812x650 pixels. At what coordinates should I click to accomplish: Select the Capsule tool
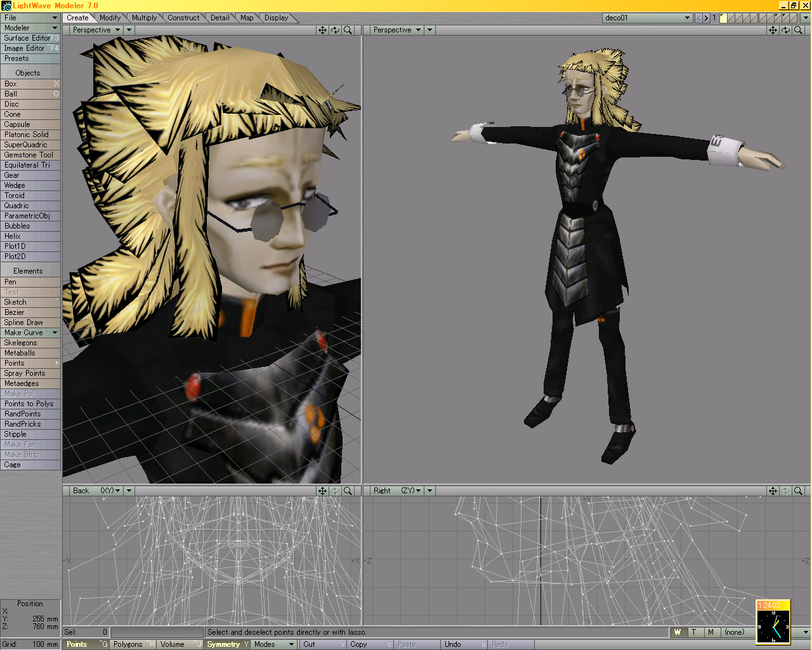point(30,124)
